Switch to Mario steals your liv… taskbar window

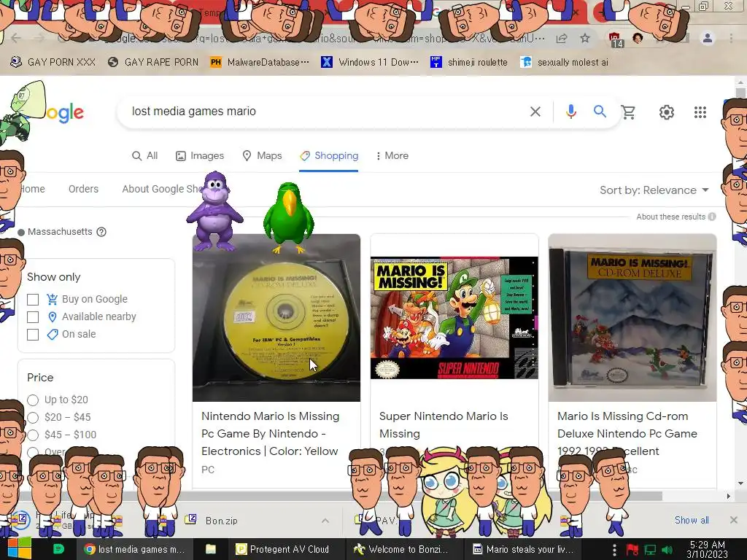coord(524,550)
